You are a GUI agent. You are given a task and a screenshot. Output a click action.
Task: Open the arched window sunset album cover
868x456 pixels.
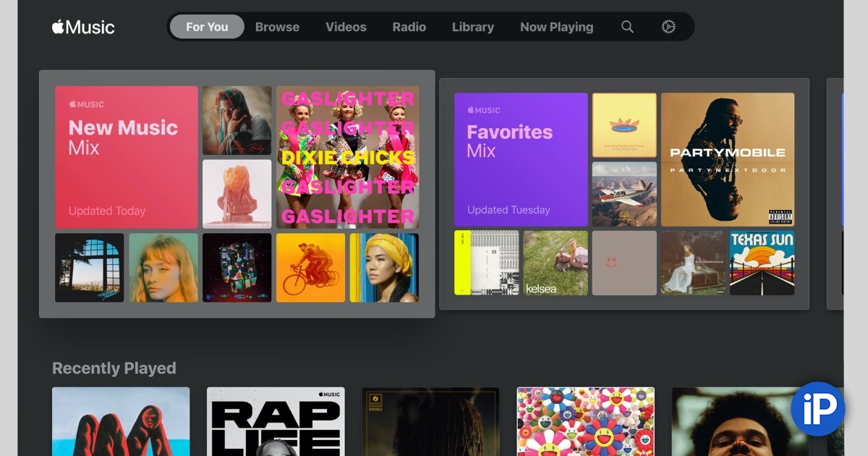point(89,267)
